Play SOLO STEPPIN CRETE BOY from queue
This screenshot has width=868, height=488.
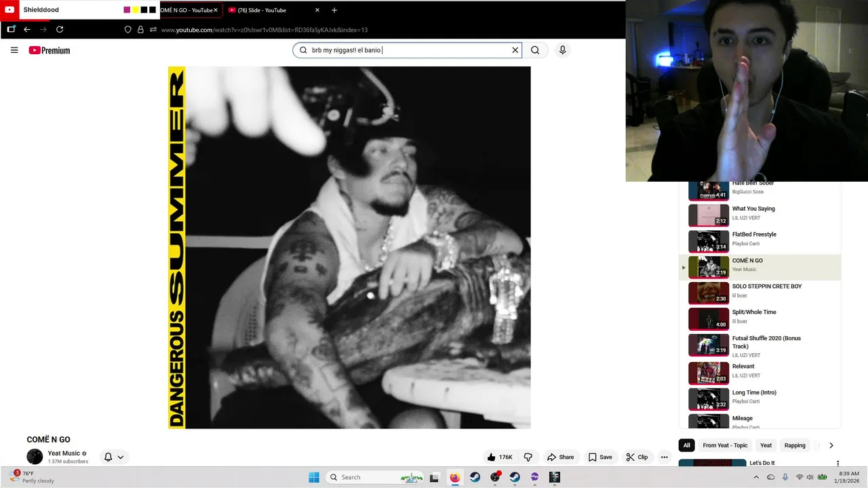point(759,293)
